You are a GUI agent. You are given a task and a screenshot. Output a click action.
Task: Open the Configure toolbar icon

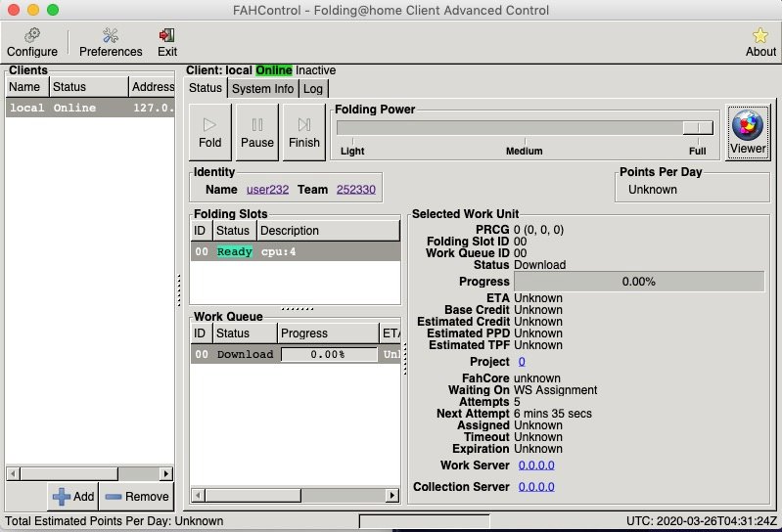point(32,42)
